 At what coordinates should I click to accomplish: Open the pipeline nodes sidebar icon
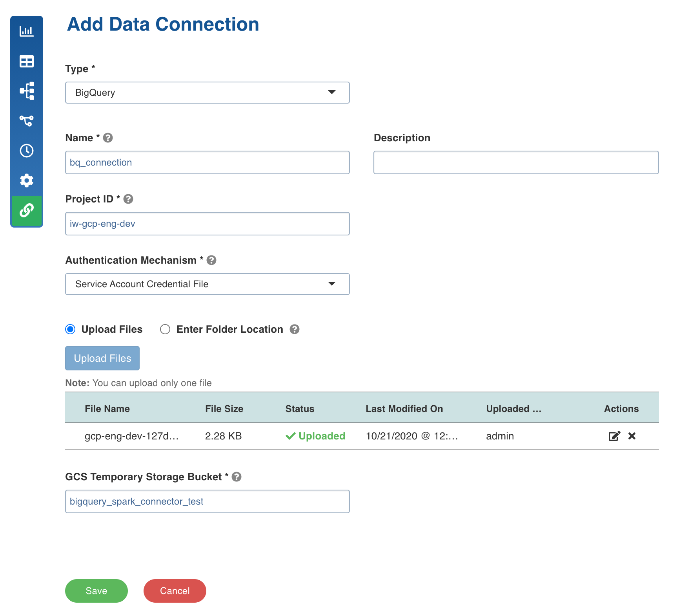[x=27, y=121]
